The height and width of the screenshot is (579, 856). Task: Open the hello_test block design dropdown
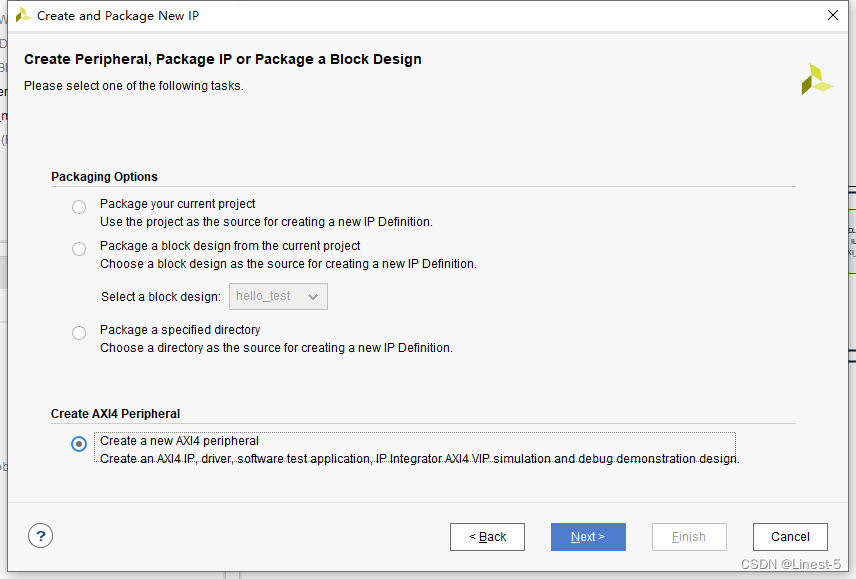tap(278, 296)
